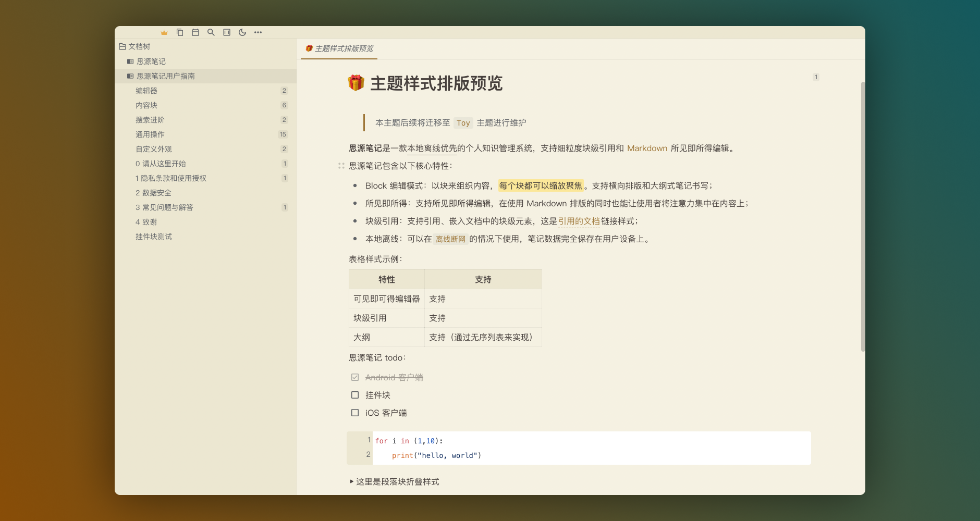The image size is (980, 521).
Task: Click the copy documents toolbar icon
Action: (x=180, y=32)
